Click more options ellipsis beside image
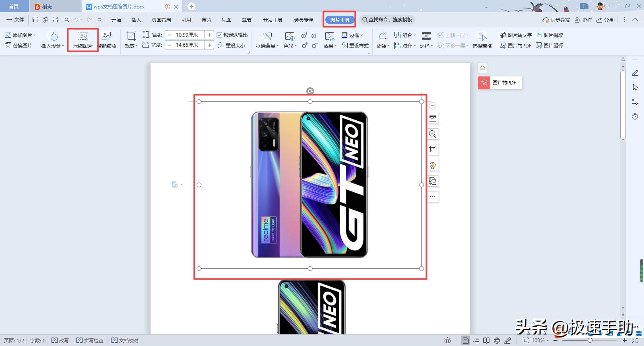The image size is (644, 346). coord(433,197)
